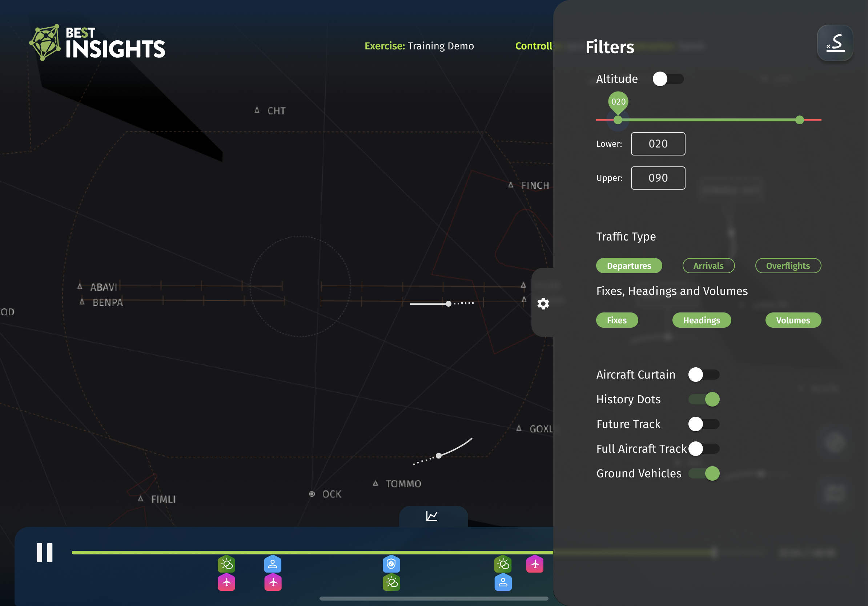The image size is (868, 606).
Task: Click the upper altitude slider handle
Action: [x=799, y=120]
